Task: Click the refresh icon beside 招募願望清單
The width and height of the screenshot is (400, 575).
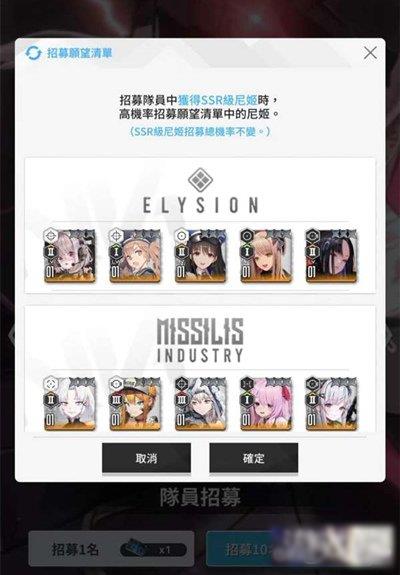Action: coord(33,54)
